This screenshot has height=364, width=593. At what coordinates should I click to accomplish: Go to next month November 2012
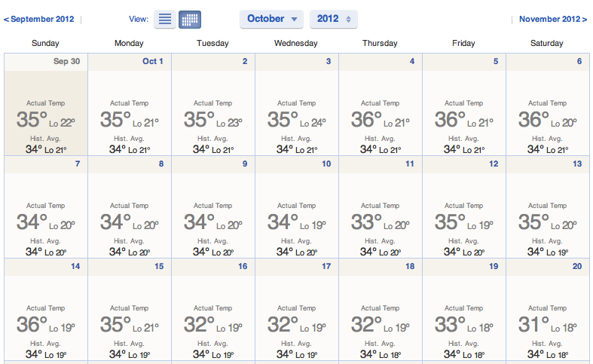[553, 19]
